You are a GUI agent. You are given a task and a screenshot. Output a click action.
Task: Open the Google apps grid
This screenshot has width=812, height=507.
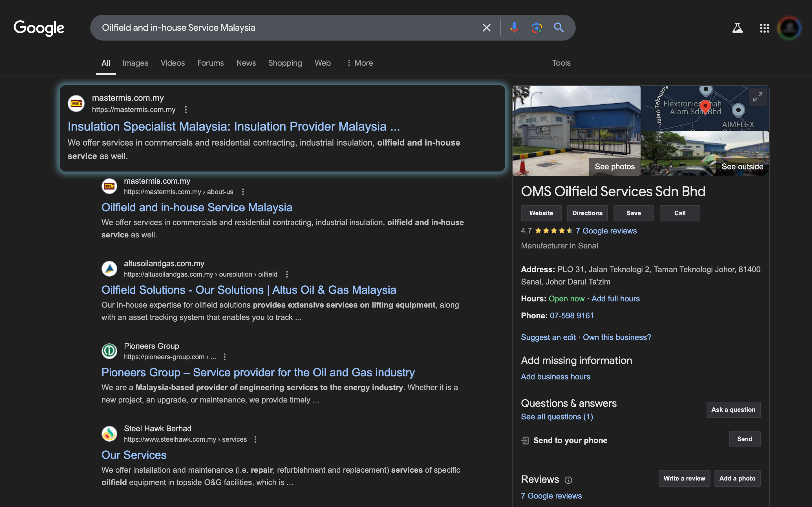pos(764,28)
